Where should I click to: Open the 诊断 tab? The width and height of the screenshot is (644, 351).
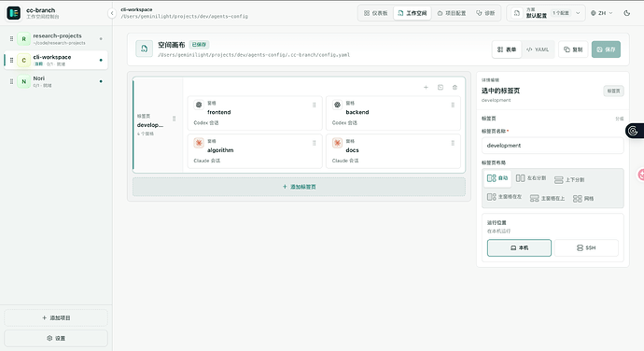coord(485,13)
